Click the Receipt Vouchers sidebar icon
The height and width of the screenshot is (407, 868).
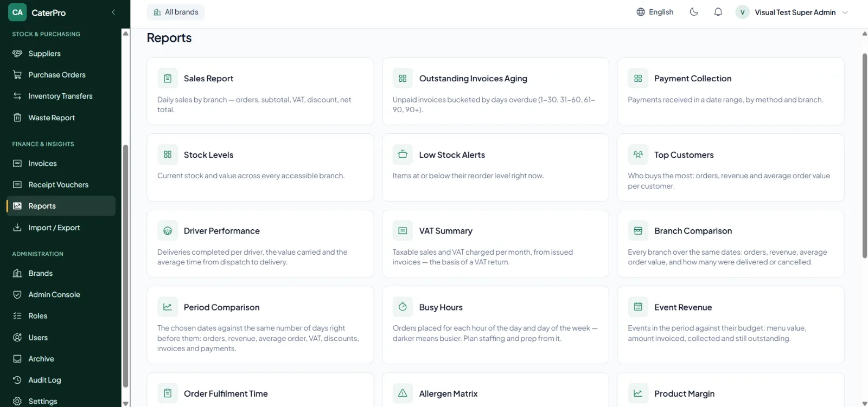click(x=17, y=185)
